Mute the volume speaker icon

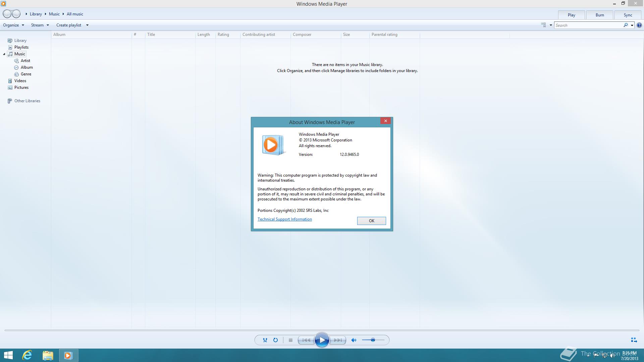click(x=354, y=340)
